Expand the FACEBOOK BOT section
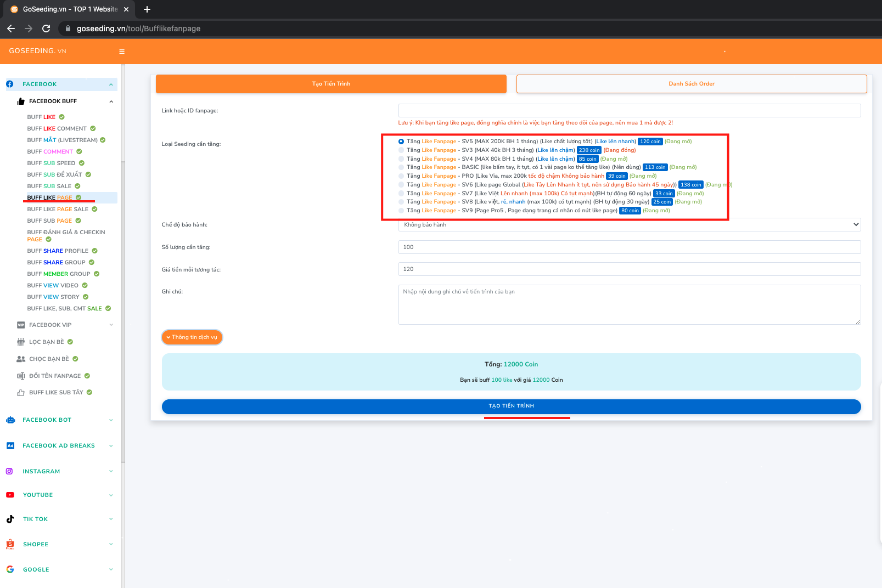Image resolution: width=882 pixels, height=588 pixels. pyautogui.click(x=111, y=420)
